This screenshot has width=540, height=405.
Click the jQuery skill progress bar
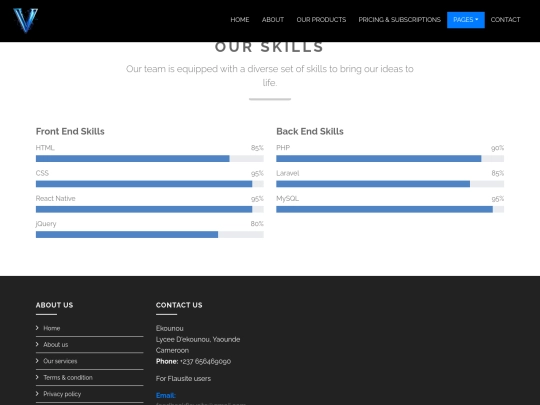[x=150, y=235]
